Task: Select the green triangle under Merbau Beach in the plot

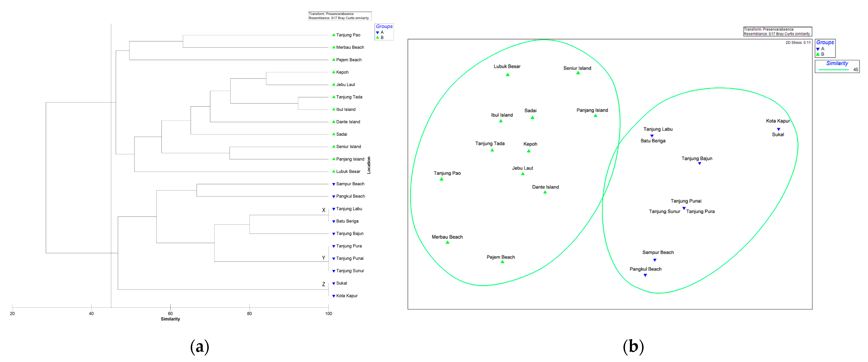Action: point(447,242)
